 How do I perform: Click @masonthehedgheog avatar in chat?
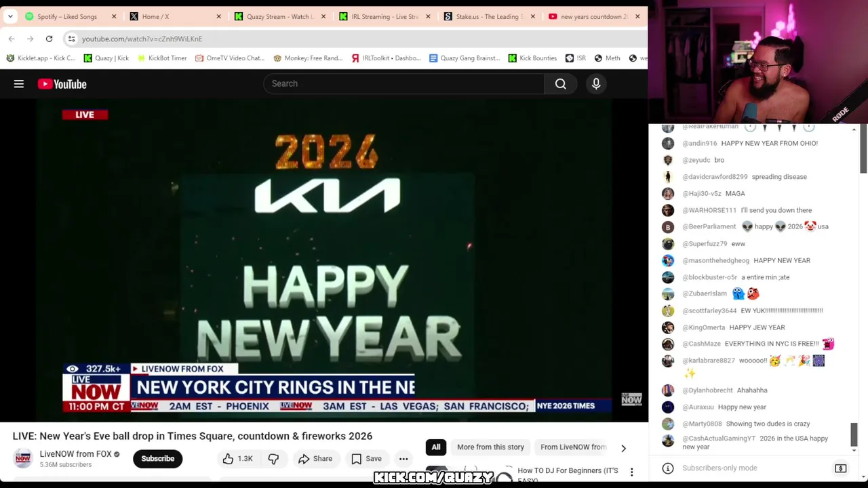[x=668, y=260]
